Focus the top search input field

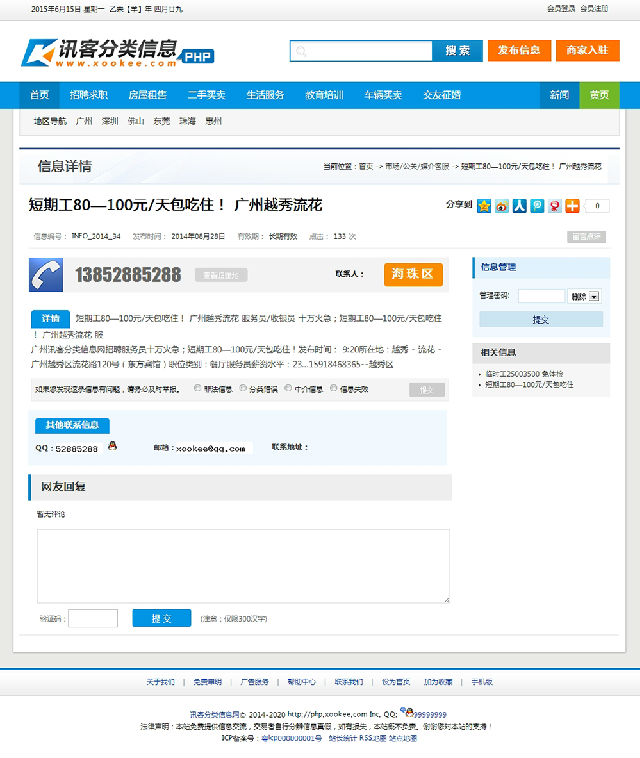pos(361,51)
